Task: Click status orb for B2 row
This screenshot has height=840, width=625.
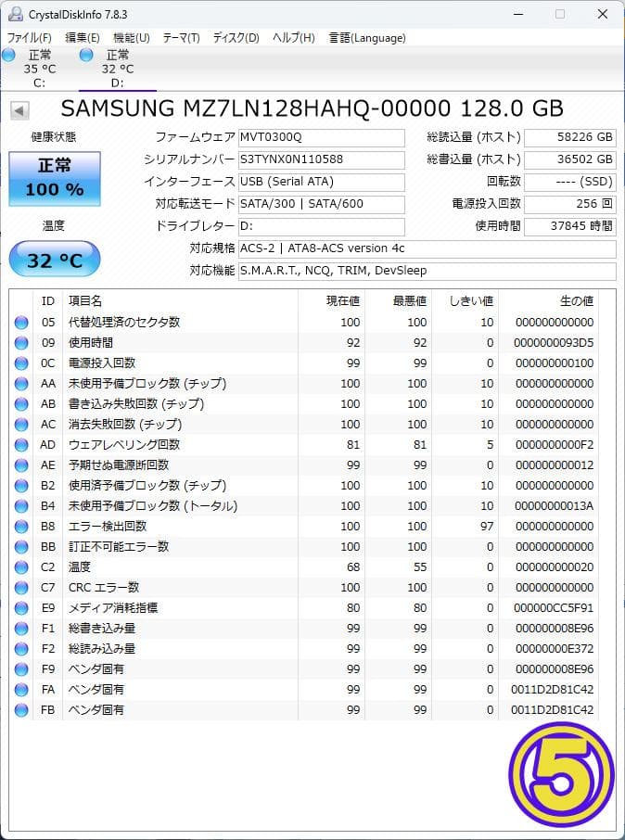Action: [21, 485]
